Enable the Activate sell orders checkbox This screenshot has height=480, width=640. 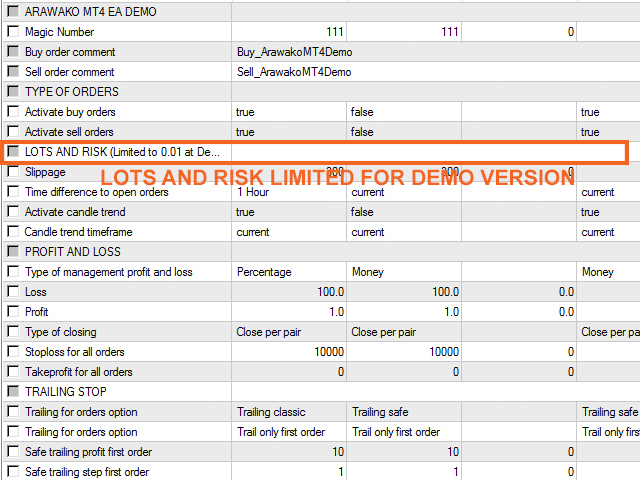pyautogui.click(x=13, y=131)
